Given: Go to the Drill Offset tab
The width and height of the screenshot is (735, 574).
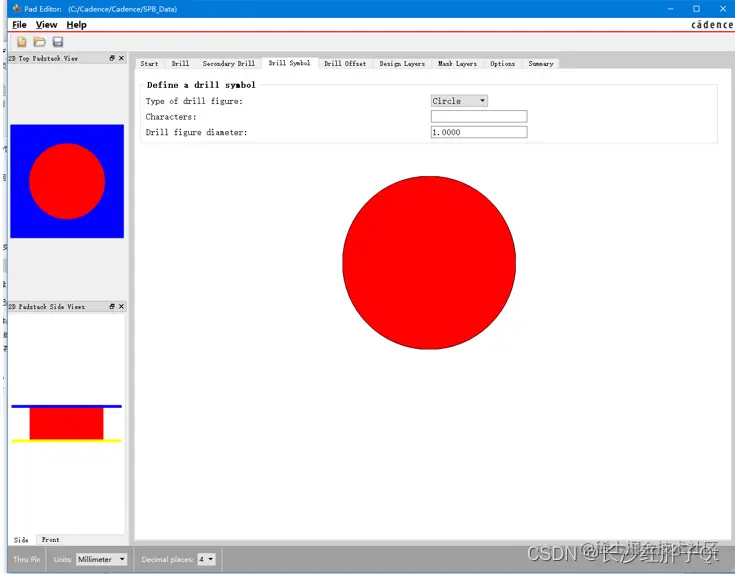Looking at the screenshot, I should point(345,63).
